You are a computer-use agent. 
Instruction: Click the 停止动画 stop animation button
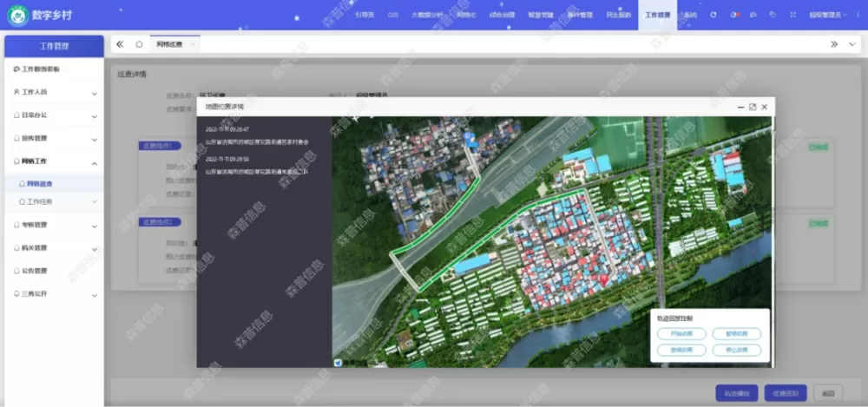coord(736,351)
